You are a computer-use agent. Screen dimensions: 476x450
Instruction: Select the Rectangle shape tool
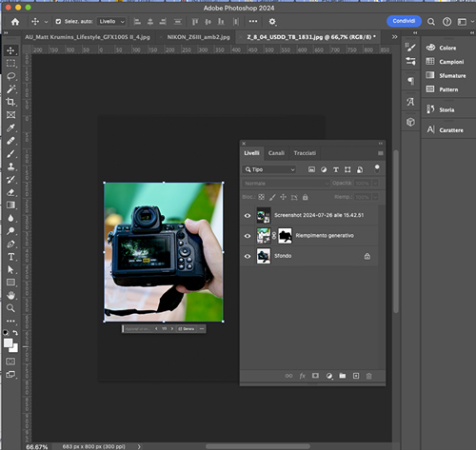[10, 283]
